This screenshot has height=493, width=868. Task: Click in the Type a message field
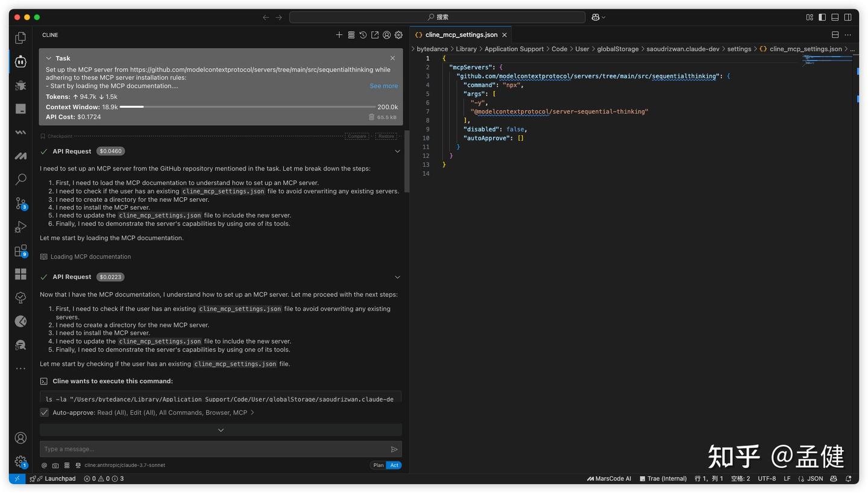point(211,449)
